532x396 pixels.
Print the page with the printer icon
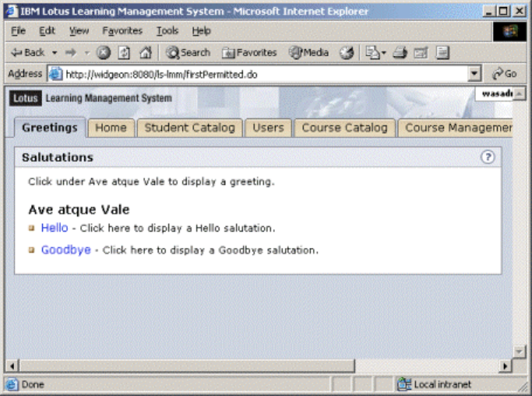point(400,53)
